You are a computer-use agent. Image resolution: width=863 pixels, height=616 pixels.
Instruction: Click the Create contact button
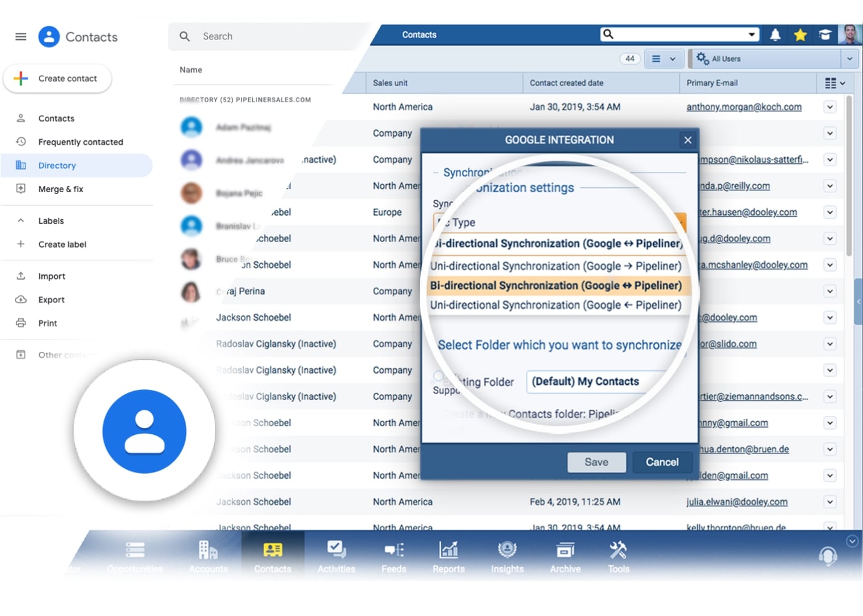[x=57, y=78]
